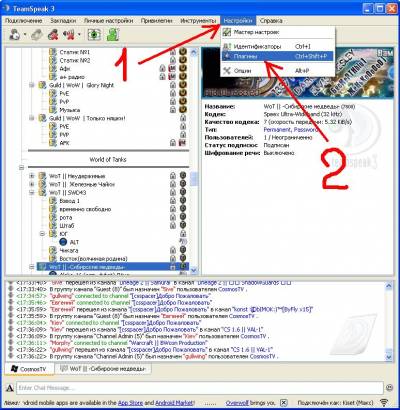Open the emoticon smiley picker icon
Screen dimensions: 400x410
389,388
